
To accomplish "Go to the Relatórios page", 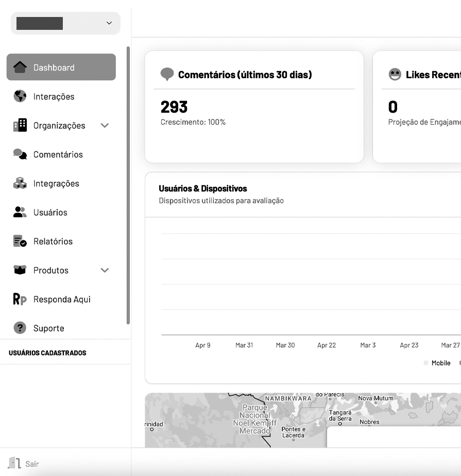I will (x=53, y=241).
